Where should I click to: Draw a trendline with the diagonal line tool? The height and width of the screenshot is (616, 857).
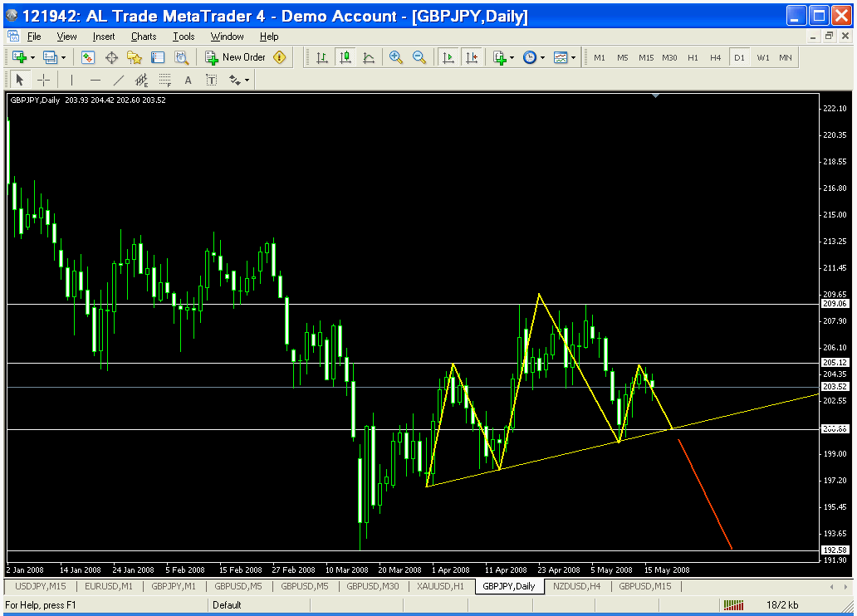pos(118,80)
